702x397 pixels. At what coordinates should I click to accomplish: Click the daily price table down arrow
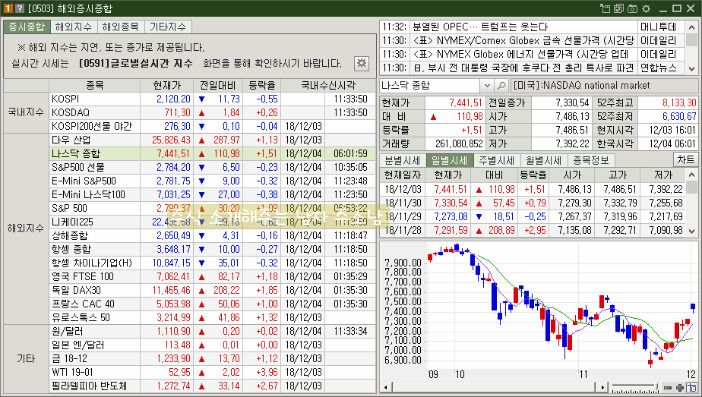692,231
